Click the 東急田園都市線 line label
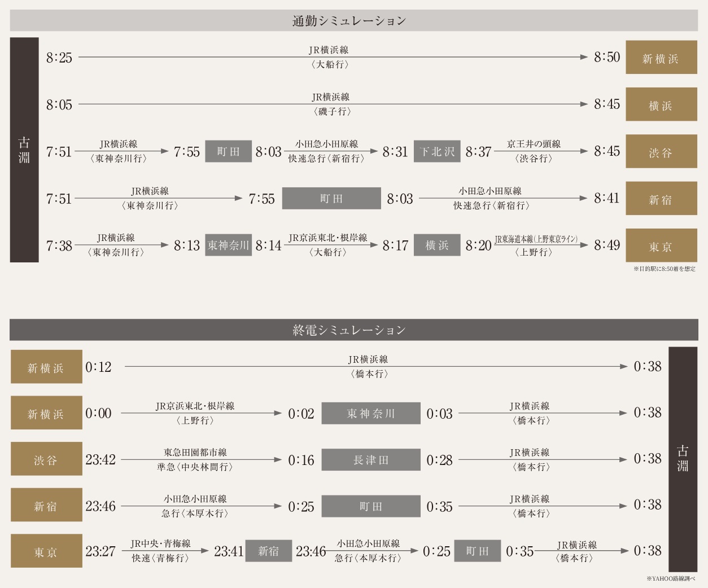Image resolution: width=708 pixels, height=588 pixels. point(195,453)
